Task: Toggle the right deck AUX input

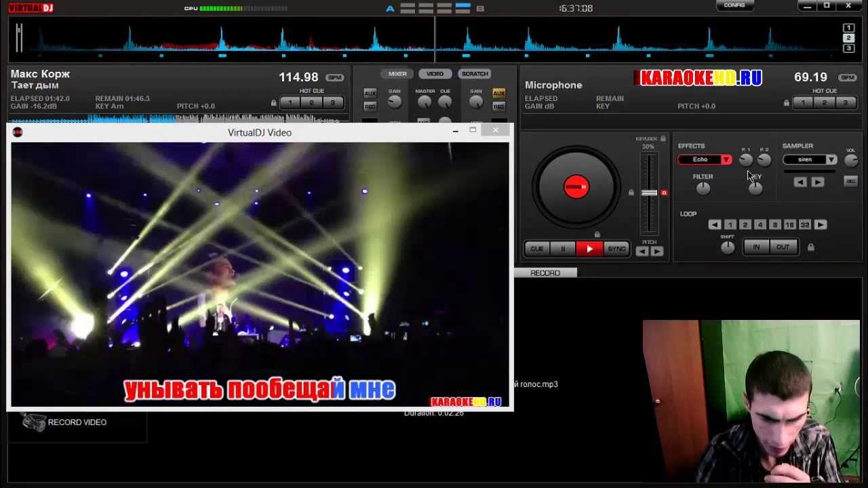Action: (x=499, y=94)
